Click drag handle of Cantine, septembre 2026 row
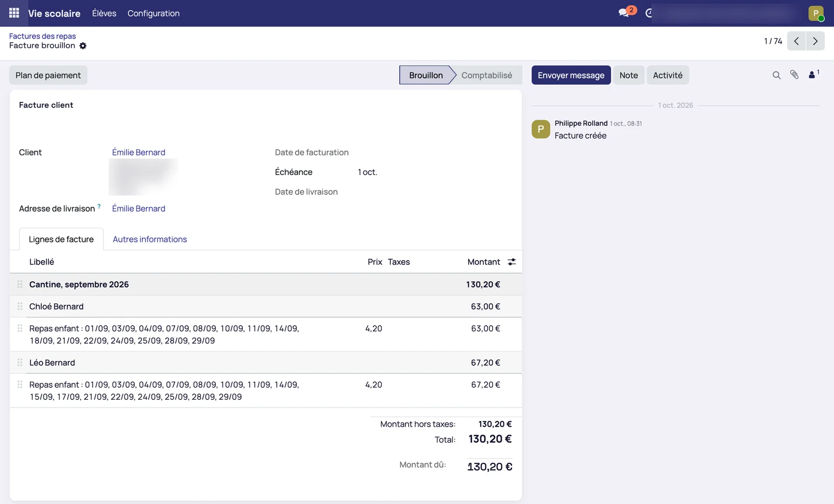This screenshot has width=834, height=504. 20,284
